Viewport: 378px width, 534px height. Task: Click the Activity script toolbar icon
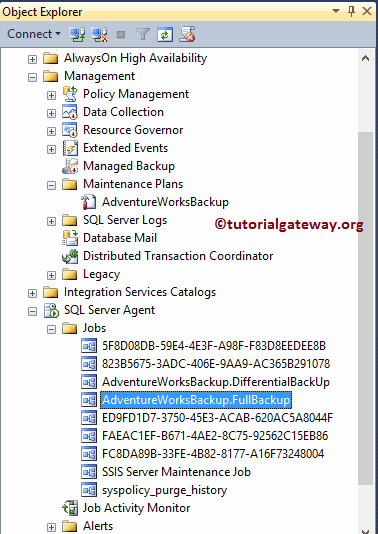[x=187, y=34]
